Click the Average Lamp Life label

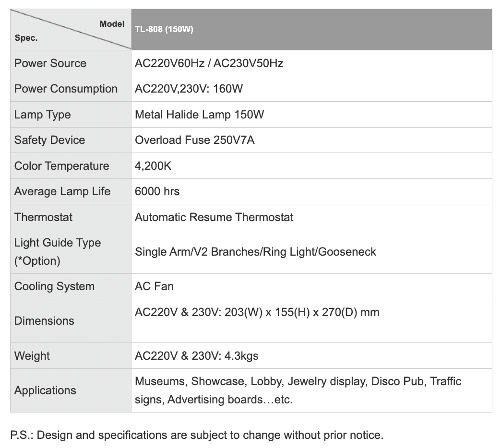[x=62, y=191]
